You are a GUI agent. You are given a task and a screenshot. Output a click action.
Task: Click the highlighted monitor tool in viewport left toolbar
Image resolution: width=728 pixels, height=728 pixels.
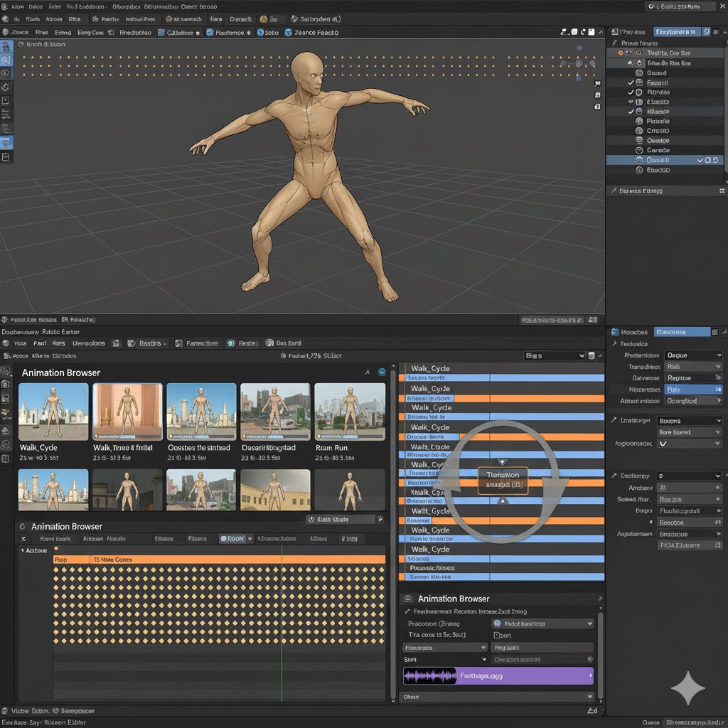click(x=6, y=142)
